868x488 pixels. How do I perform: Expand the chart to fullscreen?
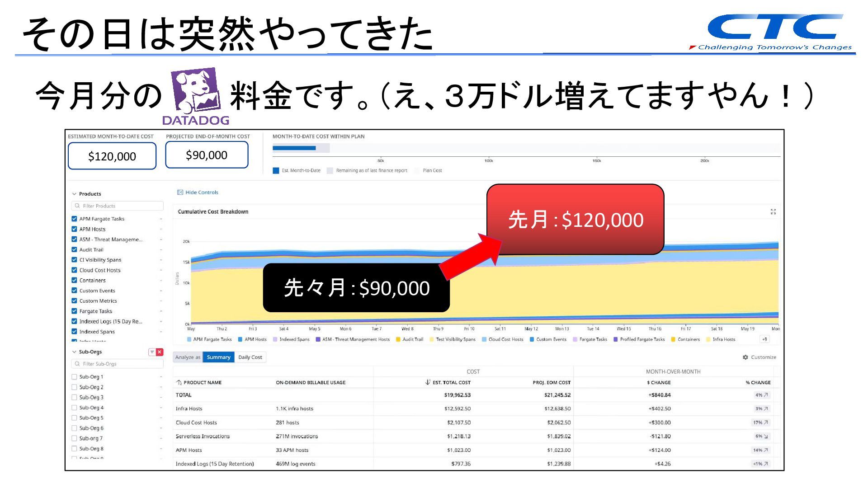tap(773, 211)
